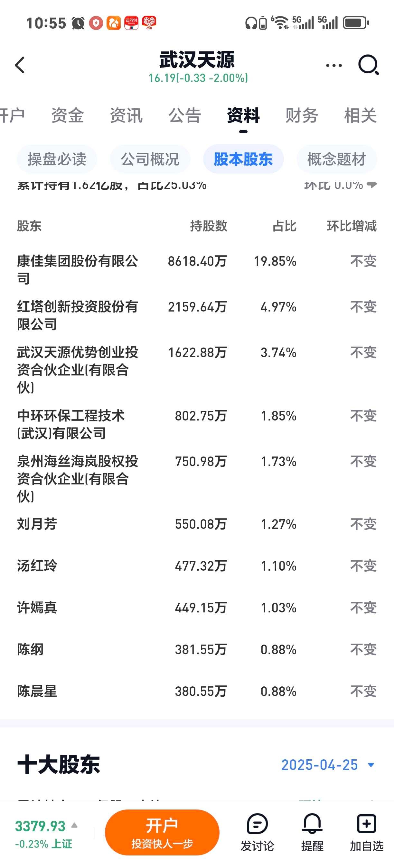This screenshot has width=394, height=868.
Task: Tap the orange 开户 button
Action: point(162,832)
